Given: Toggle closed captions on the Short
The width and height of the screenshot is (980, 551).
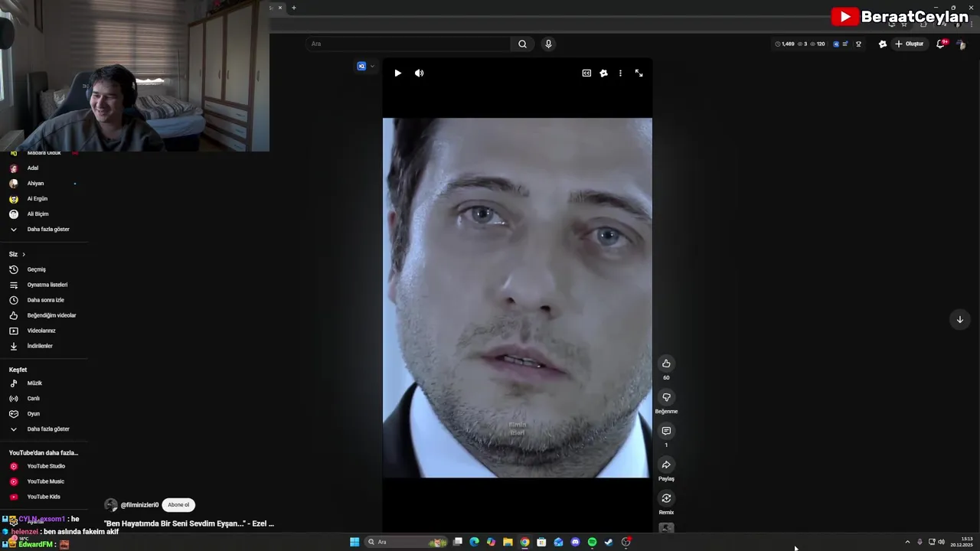Looking at the screenshot, I should coord(586,73).
